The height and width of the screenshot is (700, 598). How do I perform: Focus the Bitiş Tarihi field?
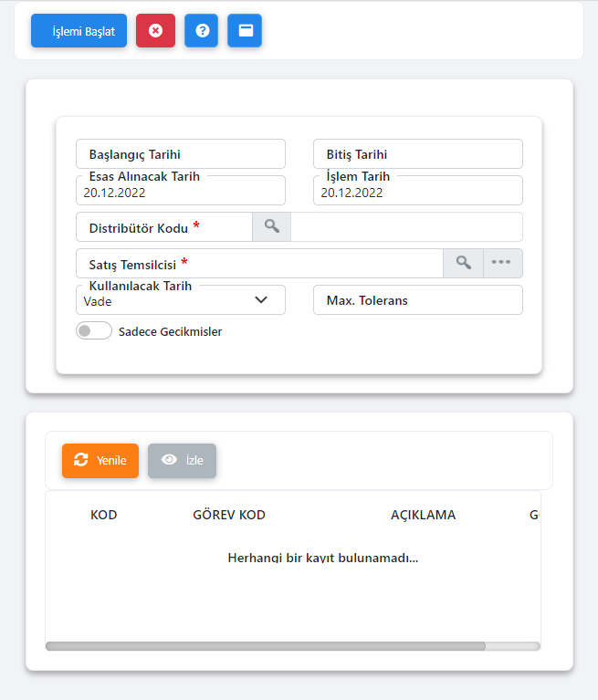[417, 154]
